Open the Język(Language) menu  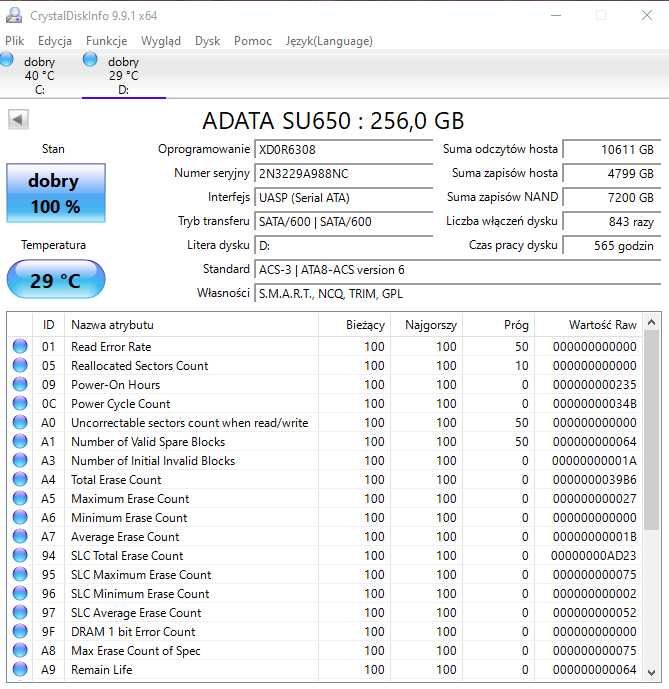point(329,41)
